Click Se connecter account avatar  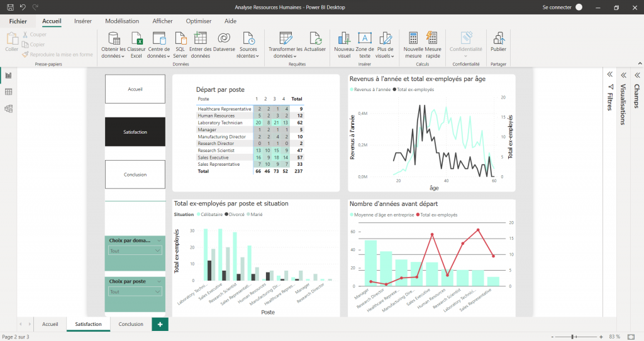point(579,7)
